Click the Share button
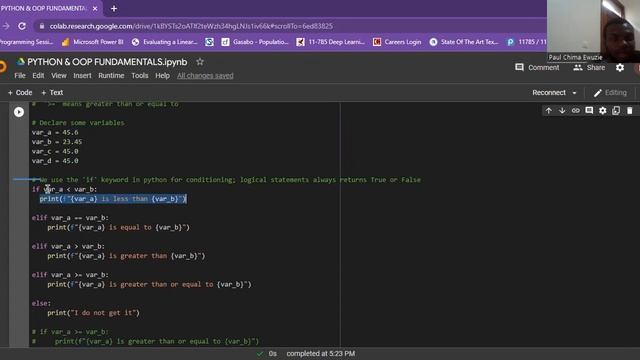Image resolution: width=640 pixels, height=360 pixels. 589,68
